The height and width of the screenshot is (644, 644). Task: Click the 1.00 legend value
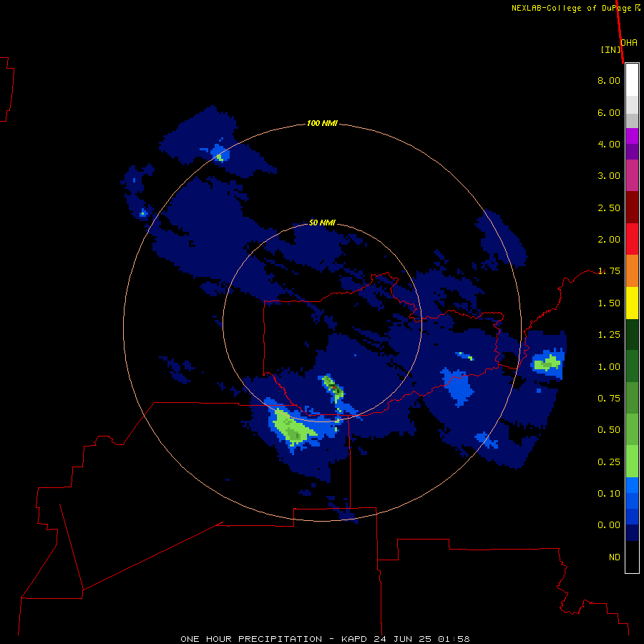click(x=609, y=367)
